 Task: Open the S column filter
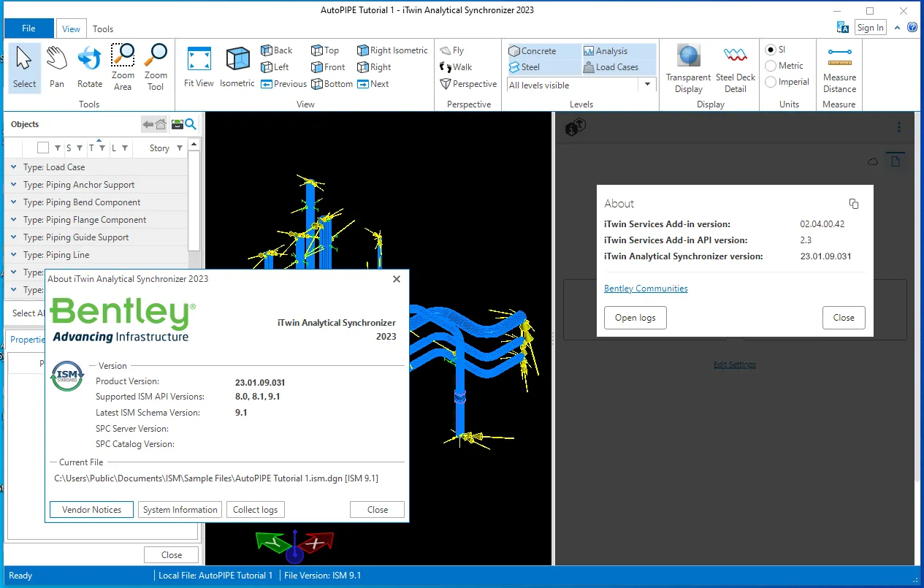80,148
